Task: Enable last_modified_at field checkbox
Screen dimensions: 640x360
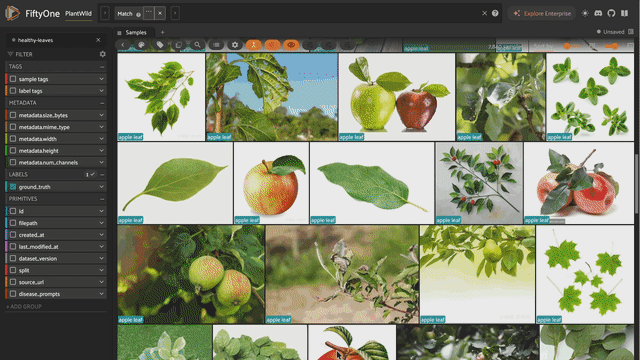Action: click(13, 247)
